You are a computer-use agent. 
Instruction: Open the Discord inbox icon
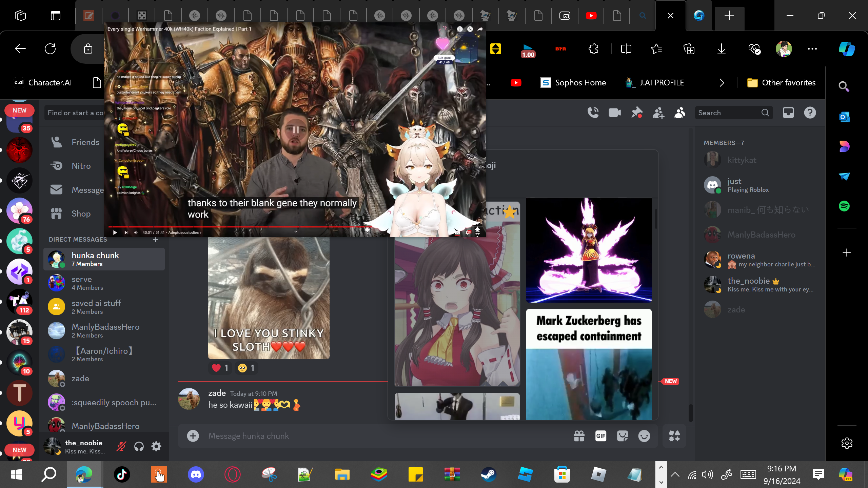(788, 113)
